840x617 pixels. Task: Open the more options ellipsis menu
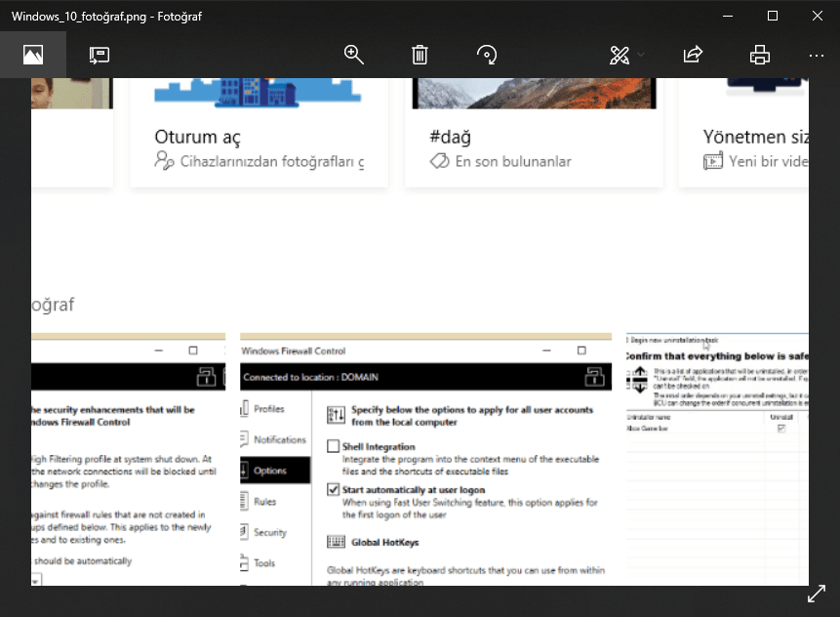pos(817,56)
